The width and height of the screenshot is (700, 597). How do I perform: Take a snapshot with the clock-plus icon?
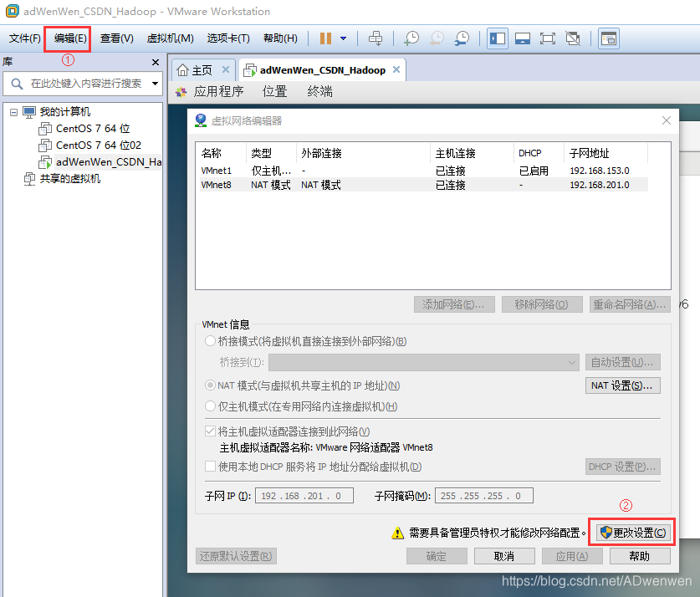411,38
